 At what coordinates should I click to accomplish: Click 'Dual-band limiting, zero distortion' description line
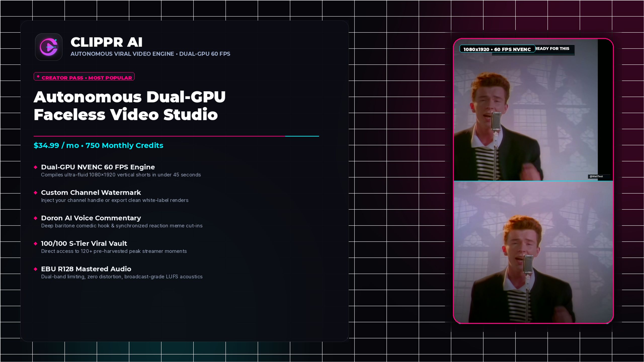[x=122, y=277]
